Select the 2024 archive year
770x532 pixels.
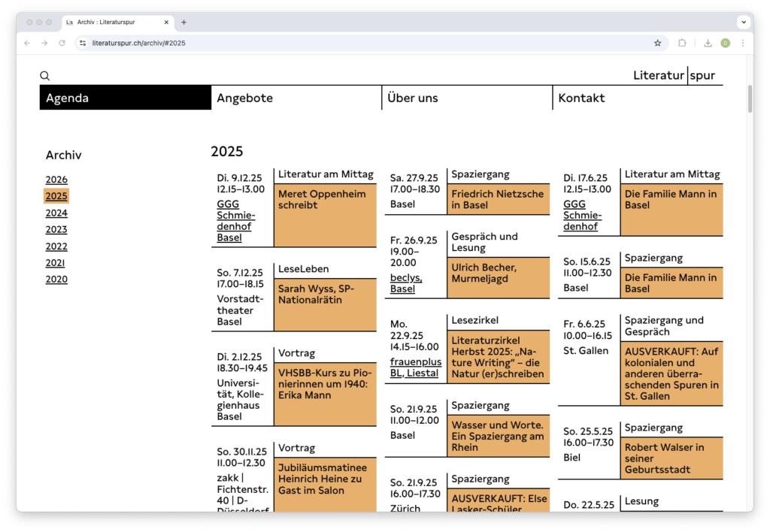pos(56,213)
